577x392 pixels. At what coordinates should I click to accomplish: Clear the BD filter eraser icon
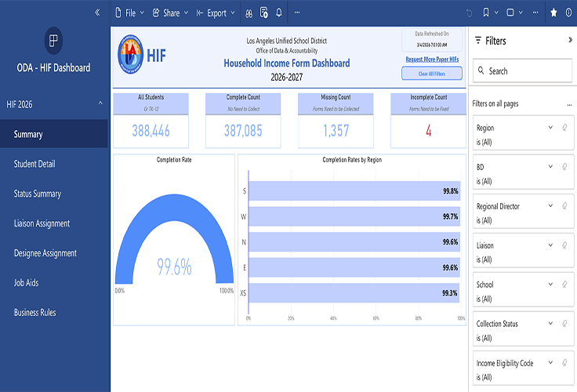tap(564, 167)
